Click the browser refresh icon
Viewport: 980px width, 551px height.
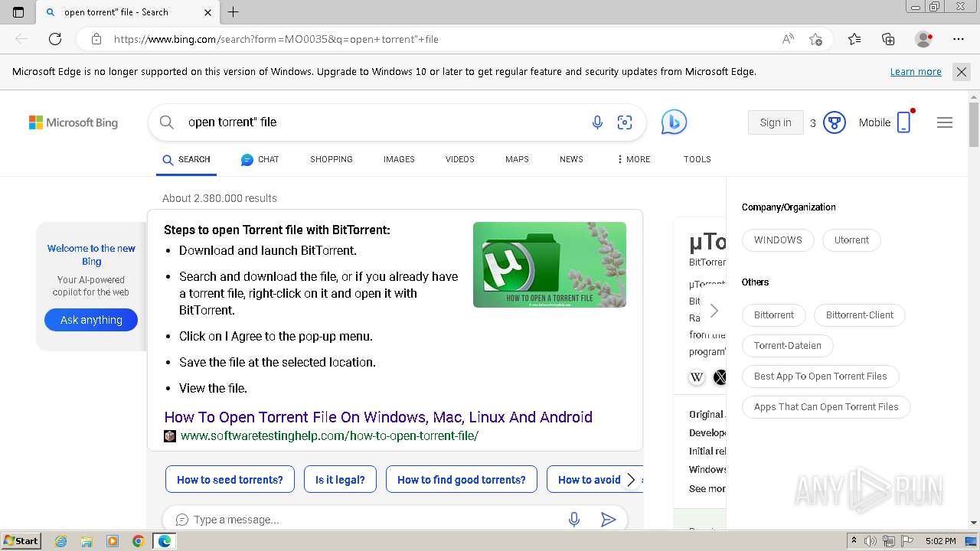55,39
